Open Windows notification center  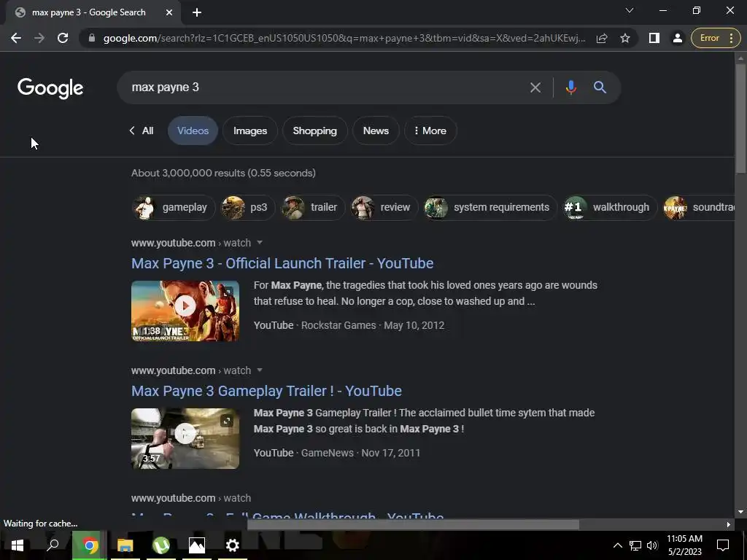point(723,545)
